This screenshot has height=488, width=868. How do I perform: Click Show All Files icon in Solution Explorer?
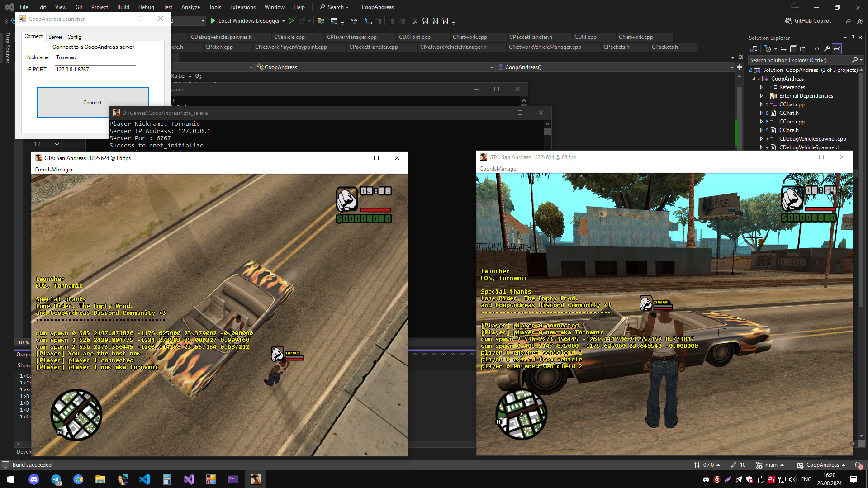pyautogui.click(x=803, y=49)
